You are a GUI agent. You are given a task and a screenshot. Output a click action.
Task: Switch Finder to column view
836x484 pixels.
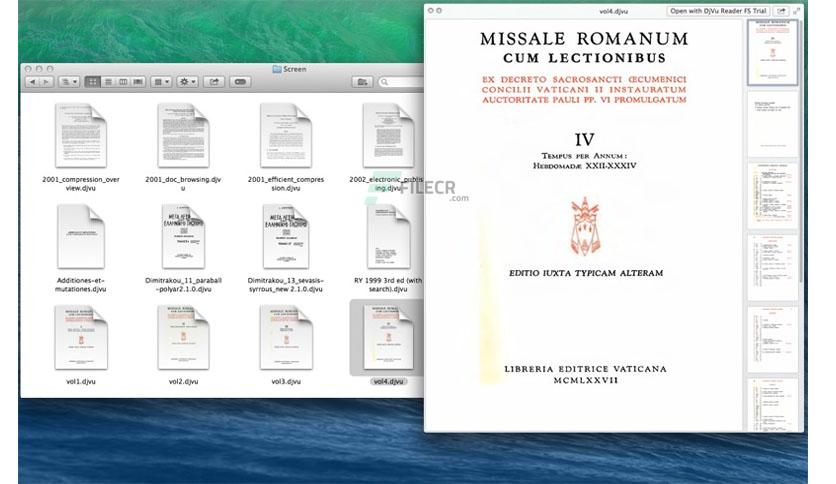pyautogui.click(x=123, y=82)
